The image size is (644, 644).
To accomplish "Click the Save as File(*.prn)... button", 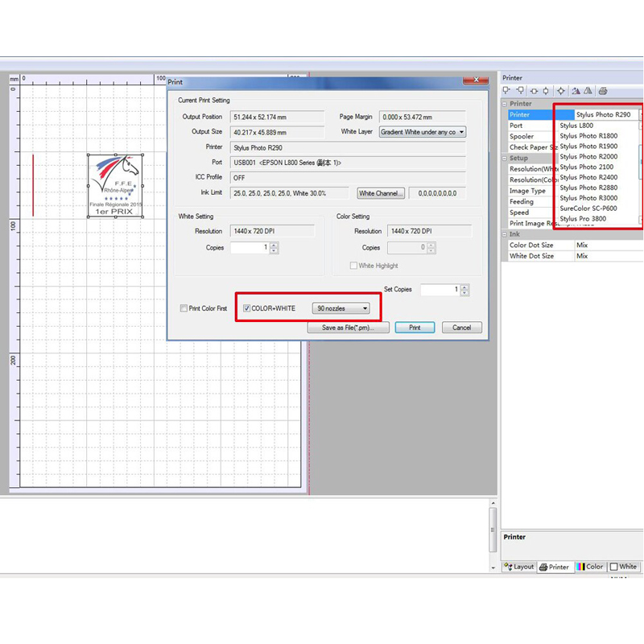I will coord(349,328).
